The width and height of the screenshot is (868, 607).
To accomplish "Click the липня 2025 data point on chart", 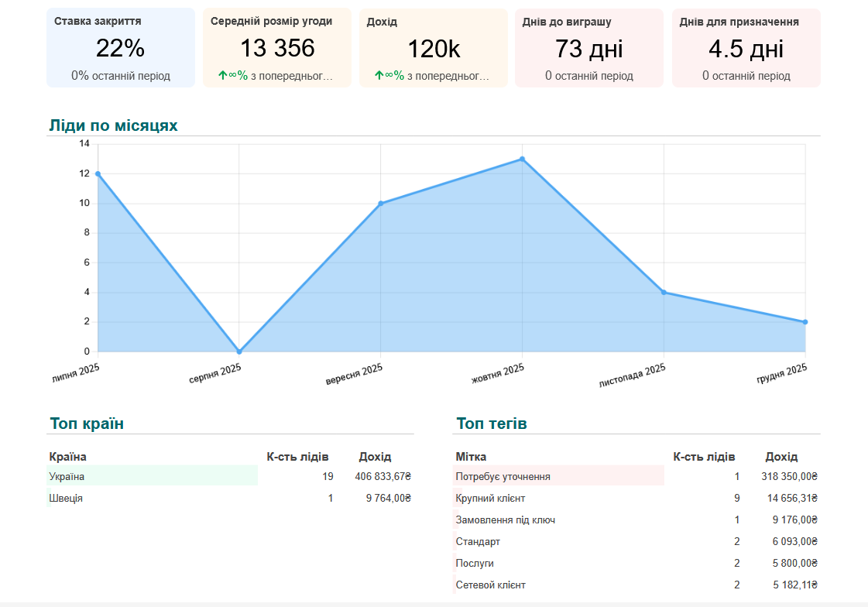I will tap(98, 174).
